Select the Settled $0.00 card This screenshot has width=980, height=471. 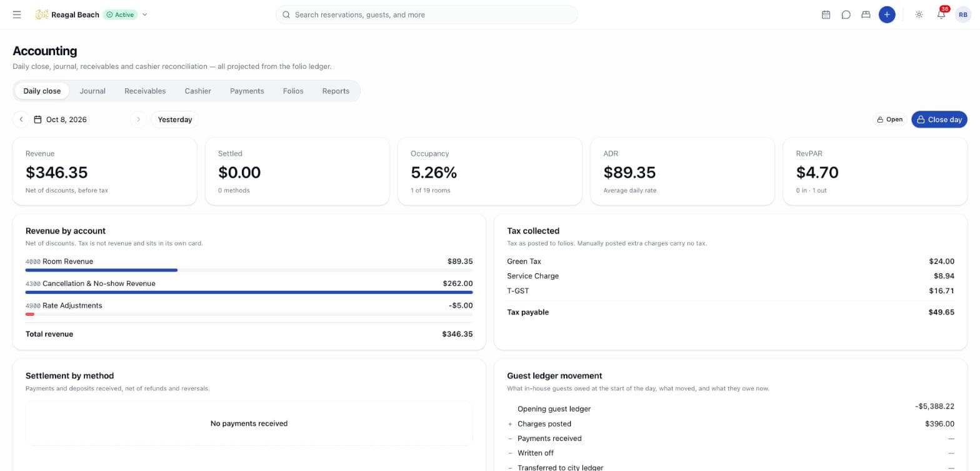coord(297,171)
